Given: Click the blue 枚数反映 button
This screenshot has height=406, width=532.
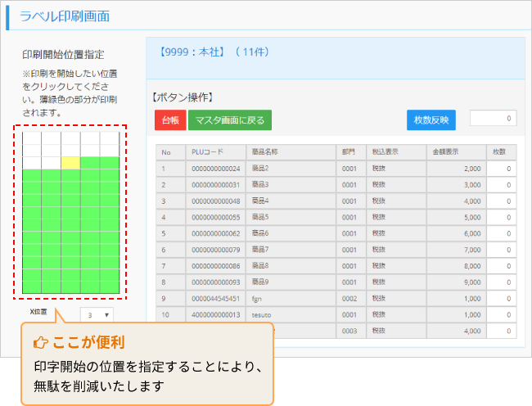Looking at the screenshot, I should pyautogui.click(x=431, y=120).
